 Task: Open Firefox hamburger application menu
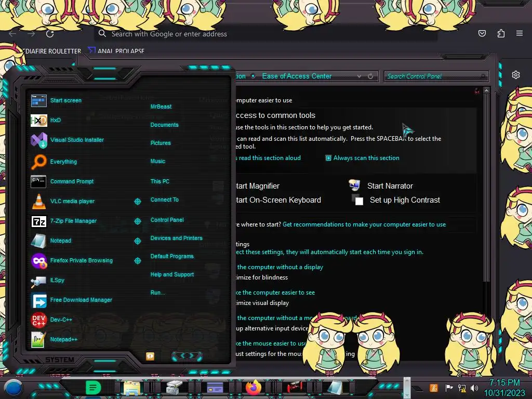(520, 33)
